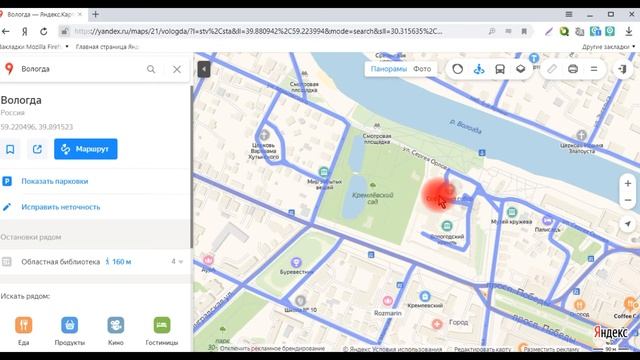The height and width of the screenshot is (360, 640).
Task: Search nearby Кино category
Action: 116,331
